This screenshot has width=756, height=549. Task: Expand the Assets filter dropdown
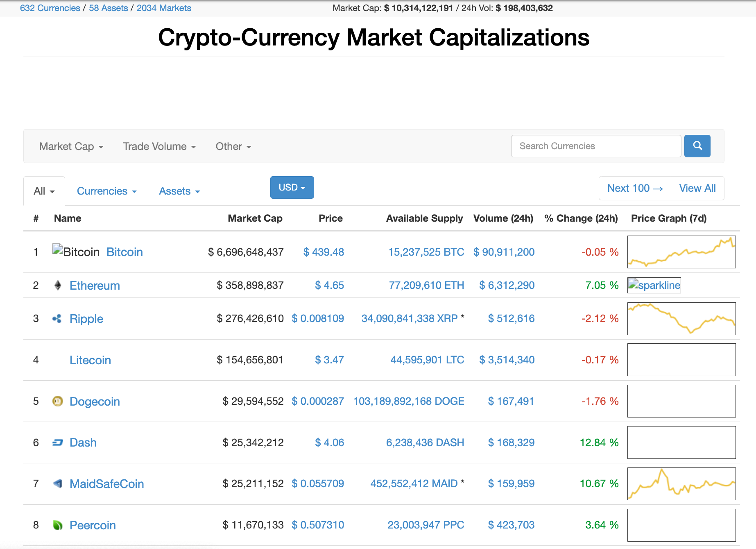[x=179, y=191]
